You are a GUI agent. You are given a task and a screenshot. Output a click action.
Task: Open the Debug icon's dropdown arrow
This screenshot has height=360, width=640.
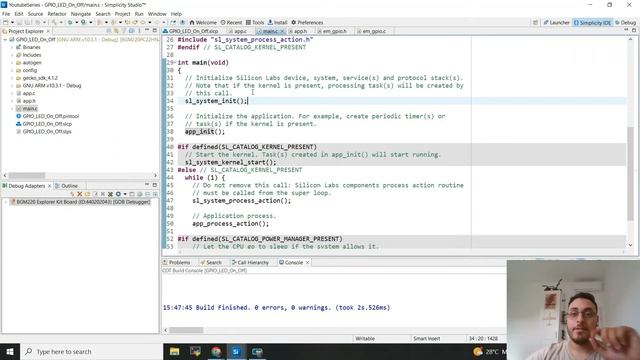coord(76,22)
